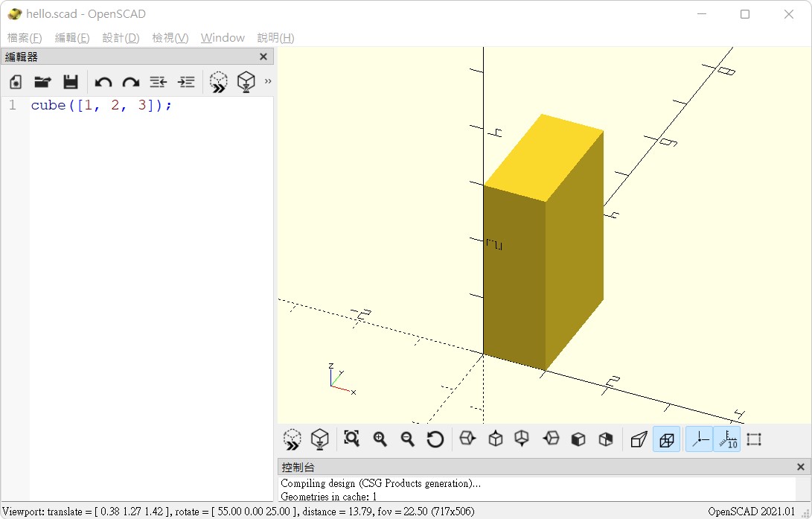The height and width of the screenshot is (519, 812).
Task: Click the 'Compiling design' console line
Action: point(380,483)
